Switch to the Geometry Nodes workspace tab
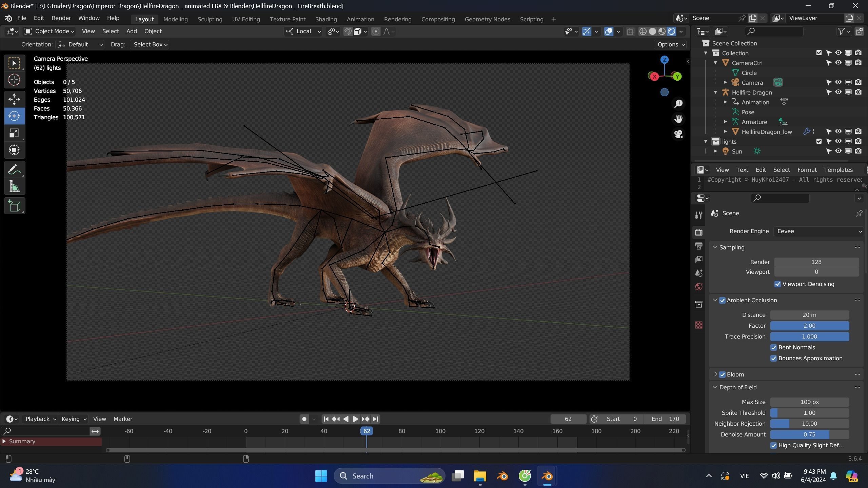868x488 pixels. pyautogui.click(x=487, y=19)
